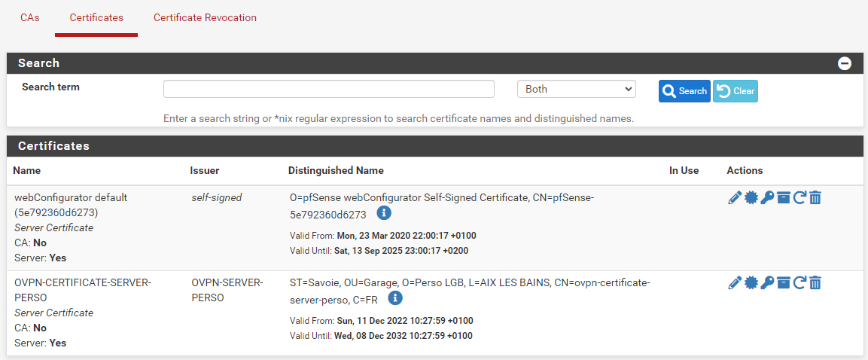Show info for the pfSense self-signed certificate

(x=384, y=213)
